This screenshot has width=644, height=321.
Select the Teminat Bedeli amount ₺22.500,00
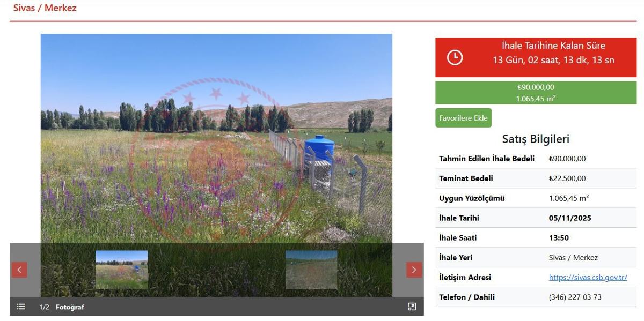tap(567, 178)
